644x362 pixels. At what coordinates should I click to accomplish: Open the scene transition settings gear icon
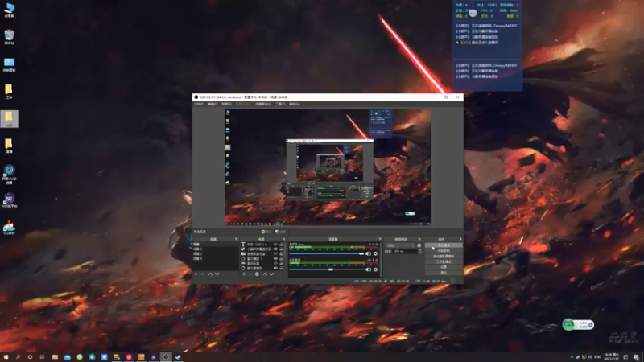(x=419, y=245)
